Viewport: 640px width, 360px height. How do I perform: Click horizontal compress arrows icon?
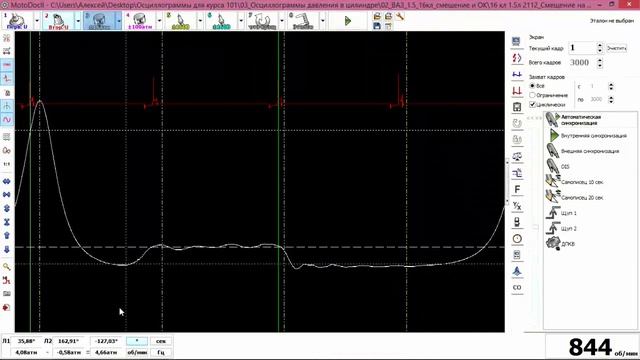pos(7,195)
